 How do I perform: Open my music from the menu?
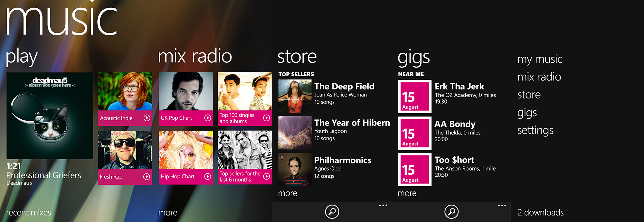pos(540,59)
